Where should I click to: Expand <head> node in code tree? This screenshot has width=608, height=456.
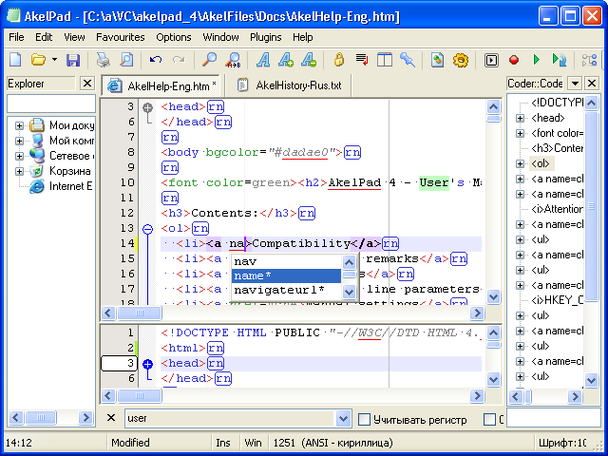520,118
